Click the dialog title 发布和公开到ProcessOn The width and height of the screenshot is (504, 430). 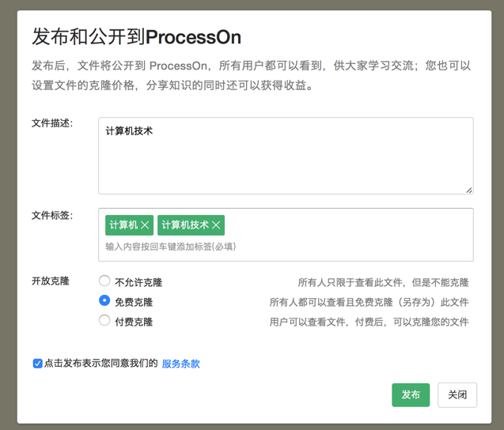[x=136, y=36]
